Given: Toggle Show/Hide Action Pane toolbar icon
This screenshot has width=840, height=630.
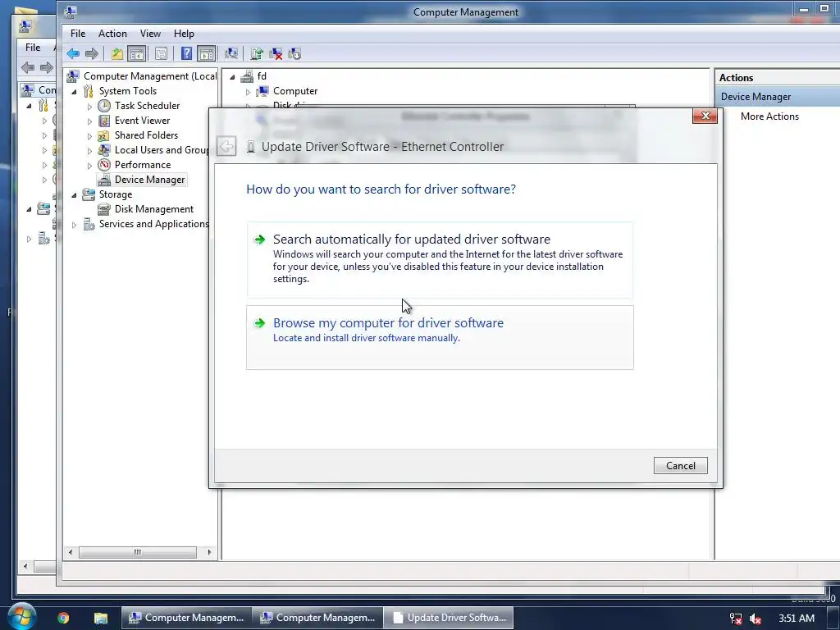Looking at the screenshot, I should pyautogui.click(x=206, y=53).
